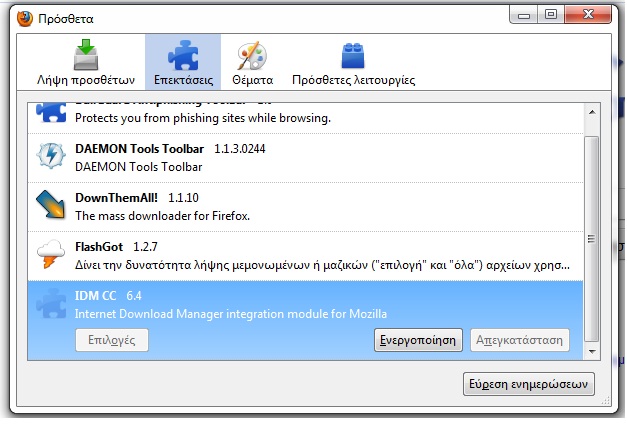Click the FlashGot cloud lightning icon

[x=51, y=254]
